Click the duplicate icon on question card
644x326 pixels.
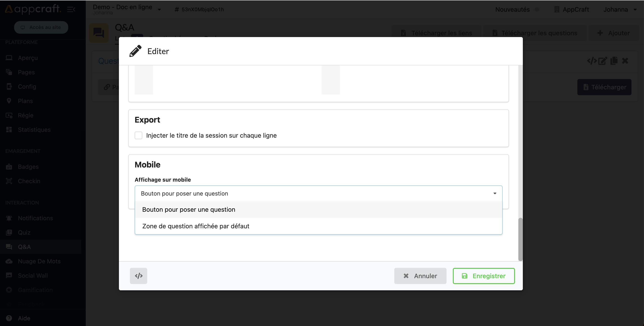click(614, 61)
